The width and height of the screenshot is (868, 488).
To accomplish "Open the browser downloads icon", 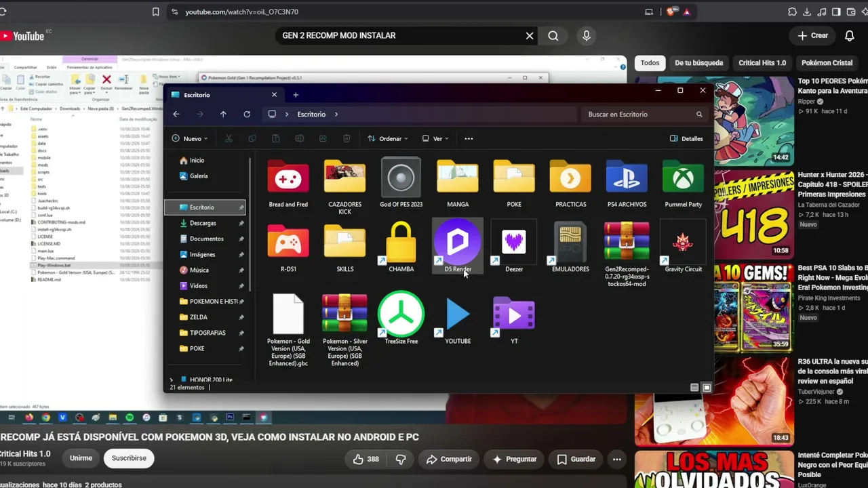I will 807,12.
